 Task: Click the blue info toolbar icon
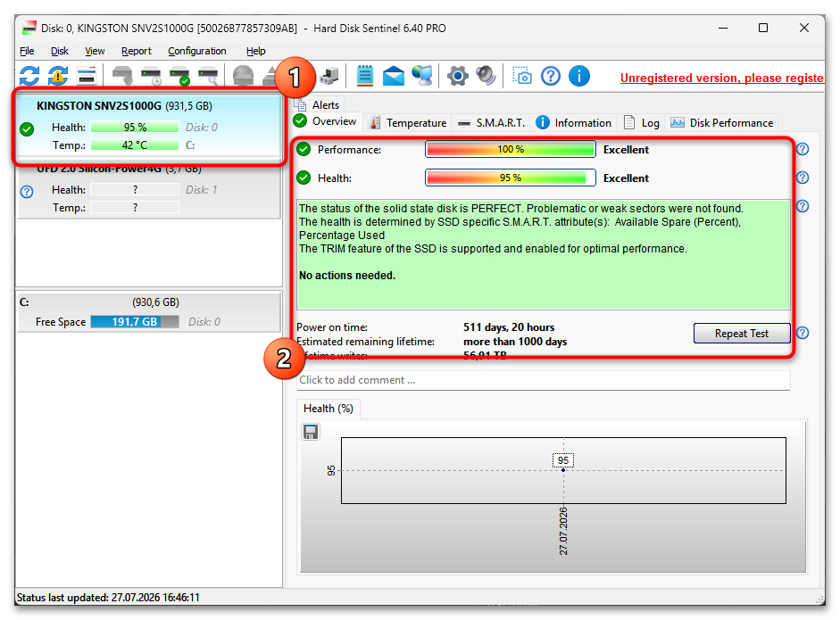579,76
